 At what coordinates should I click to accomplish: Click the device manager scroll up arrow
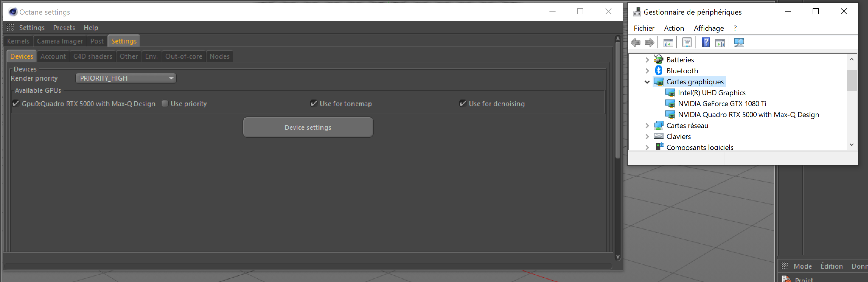(852, 59)
